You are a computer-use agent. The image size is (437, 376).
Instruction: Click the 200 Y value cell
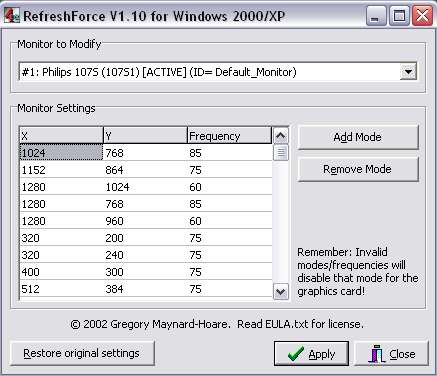click(x=145, y=238)
